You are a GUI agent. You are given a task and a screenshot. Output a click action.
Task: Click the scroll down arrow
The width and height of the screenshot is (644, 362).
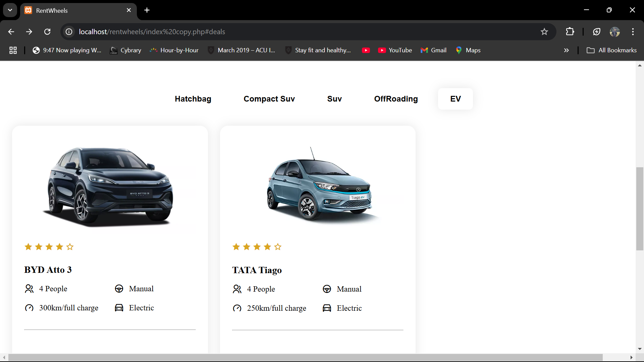point(640,349)
